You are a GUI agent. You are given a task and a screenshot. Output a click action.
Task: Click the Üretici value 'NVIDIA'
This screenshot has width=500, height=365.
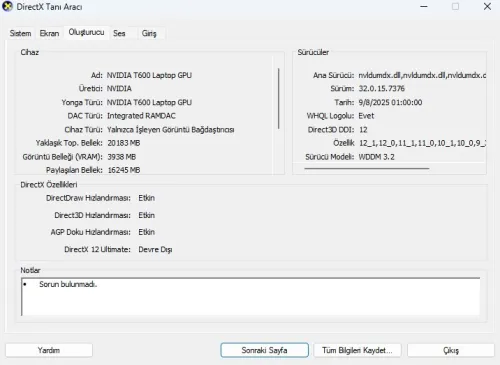[x=119, y=89]
